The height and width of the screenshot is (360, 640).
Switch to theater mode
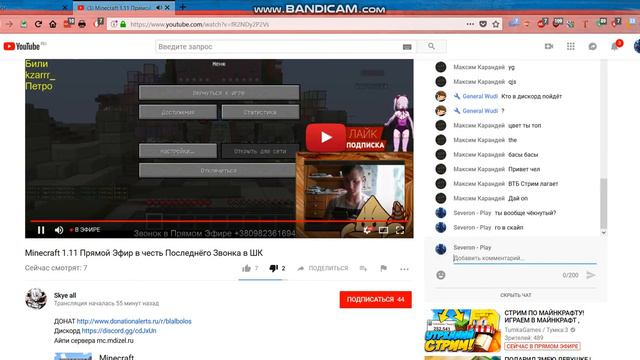click(x=383, y=230)
